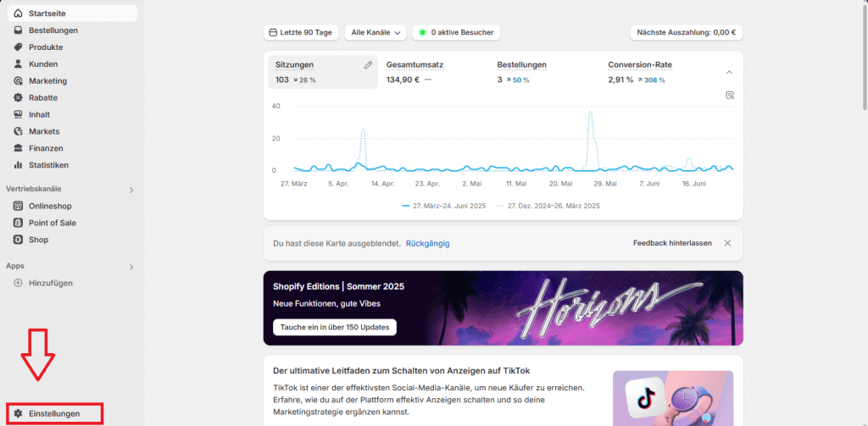Click the 134,90 € revenue value
Viewport: 868px width, 426px height.
click(403, 80)
